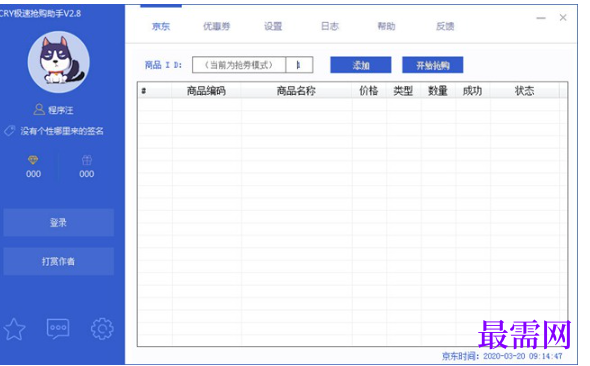This screenshot has height=366, width=590.
Task: Click the 打赏作者 button
Action: [x=58, y=261]
